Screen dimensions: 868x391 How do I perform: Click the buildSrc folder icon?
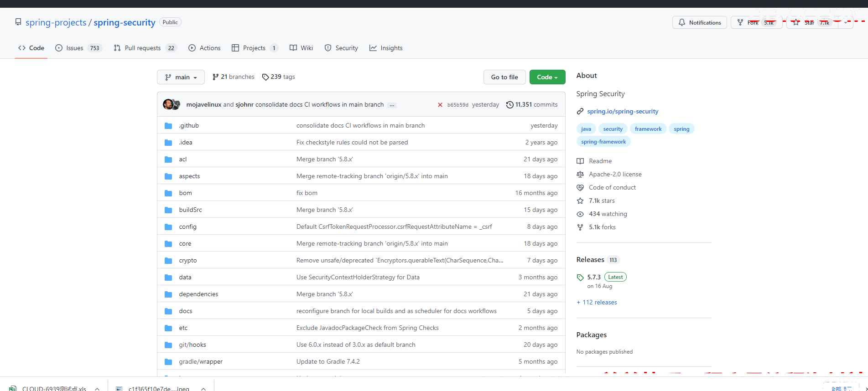coord(168,210)
